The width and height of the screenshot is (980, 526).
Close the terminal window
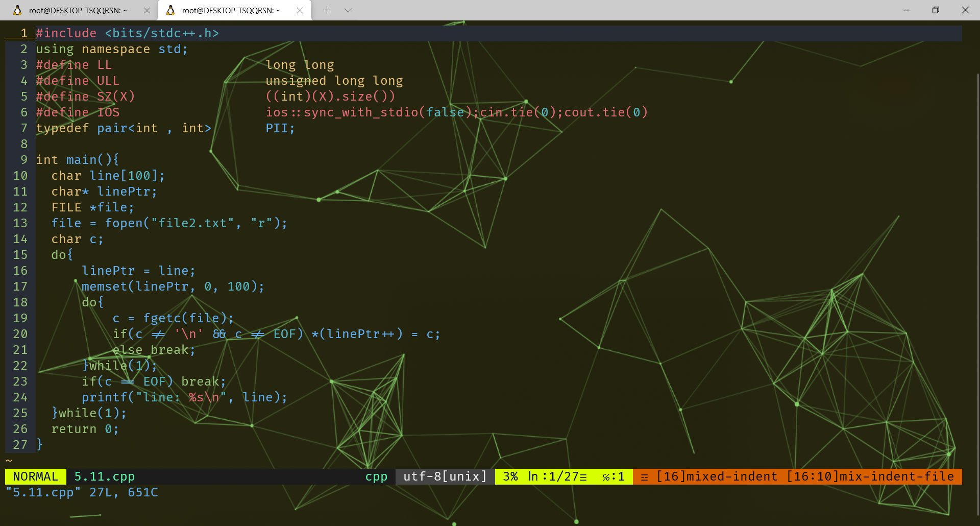tap(965, 10)
